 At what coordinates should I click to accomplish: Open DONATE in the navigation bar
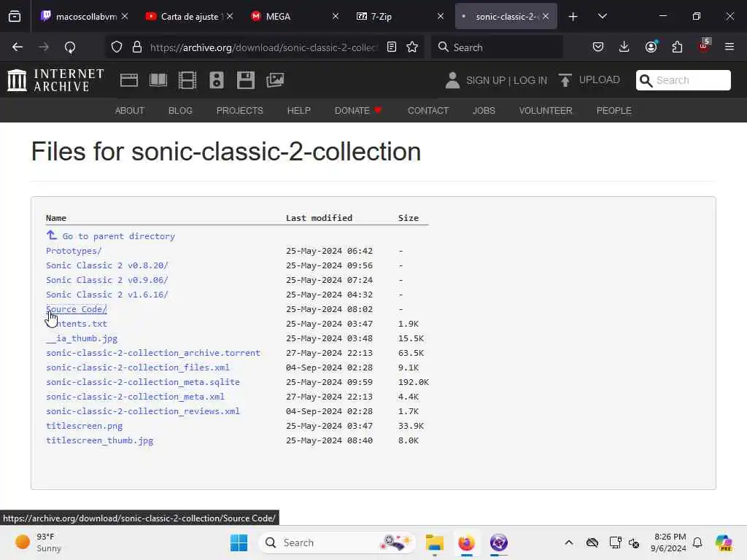pos(358,111)
